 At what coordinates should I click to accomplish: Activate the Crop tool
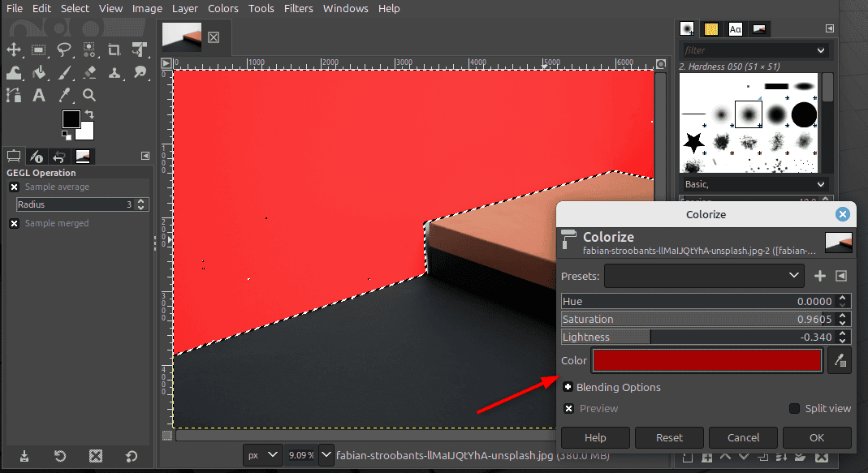[x=113, y=50]
